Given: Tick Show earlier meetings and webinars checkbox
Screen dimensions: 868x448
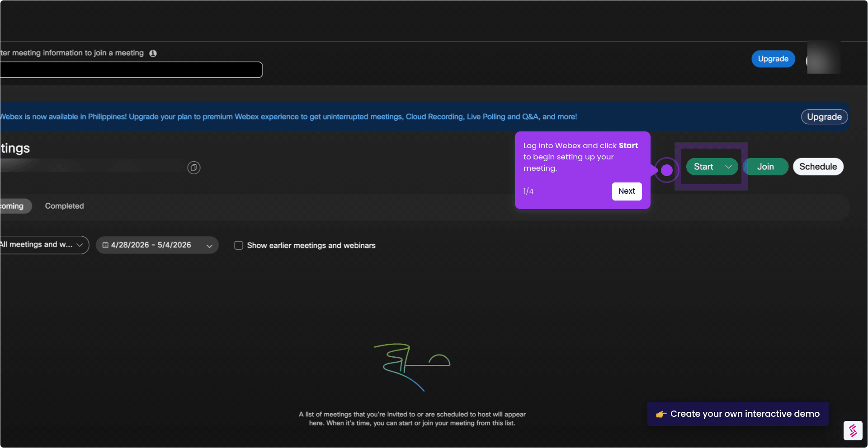Looking at the screenshot, I should (239, 245).
